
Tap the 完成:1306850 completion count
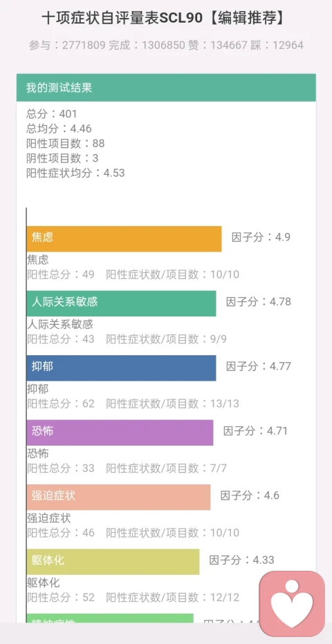pyautogui.click(x=147, y=45)
